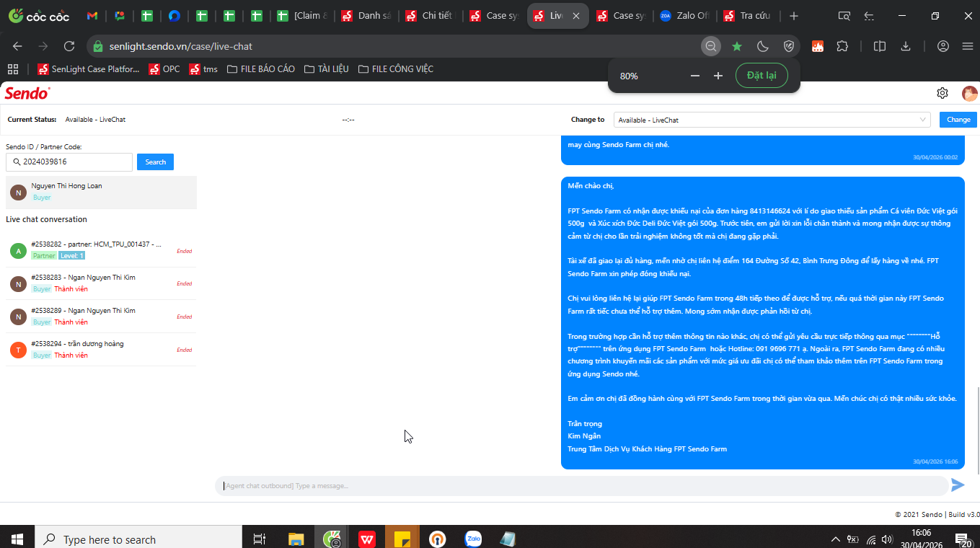Click the zoom magnifier icon in address bar

click(x=711, y=46)
